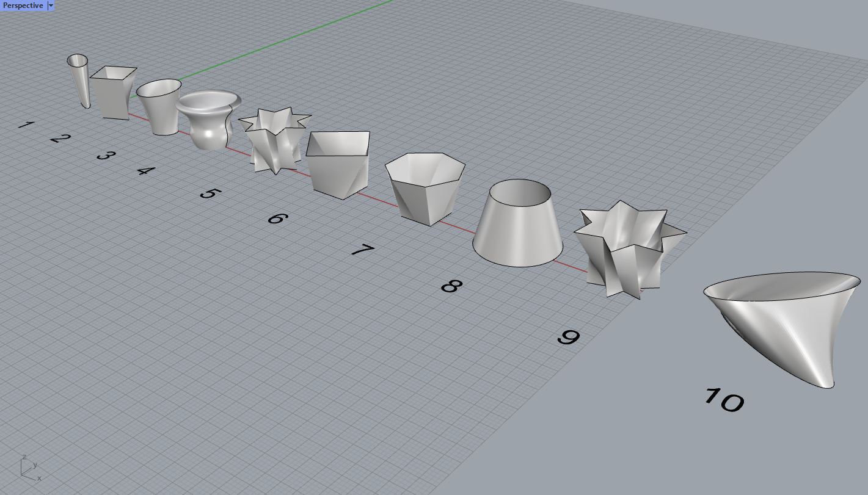Click the XYZ world axes icon
The height and width of the screenshot is (495, 868).
(31, 468)
